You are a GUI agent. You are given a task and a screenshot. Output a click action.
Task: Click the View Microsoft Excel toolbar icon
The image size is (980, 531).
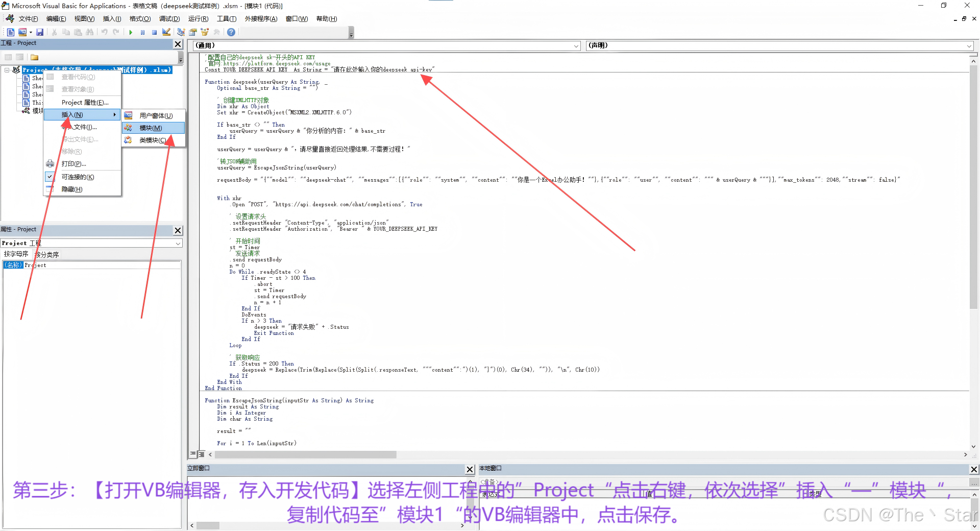(10, 32)
